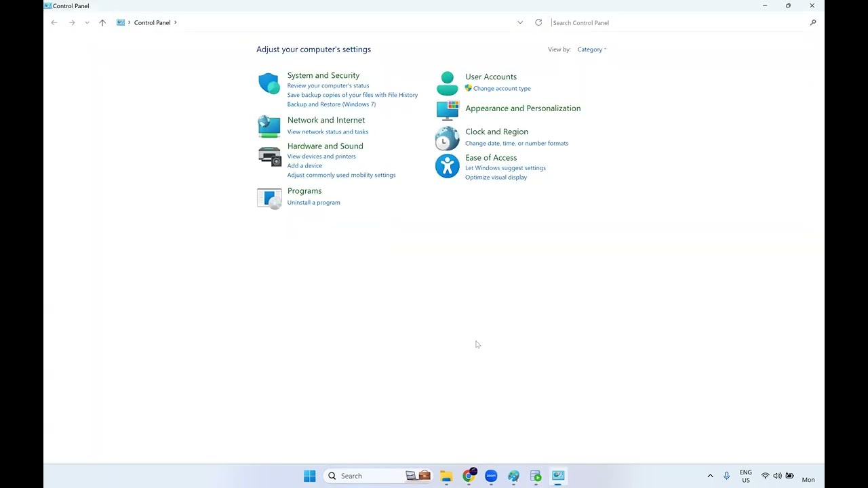Click Change account type
The width and height of the screenshot is (868, 488).
[502, 88]
